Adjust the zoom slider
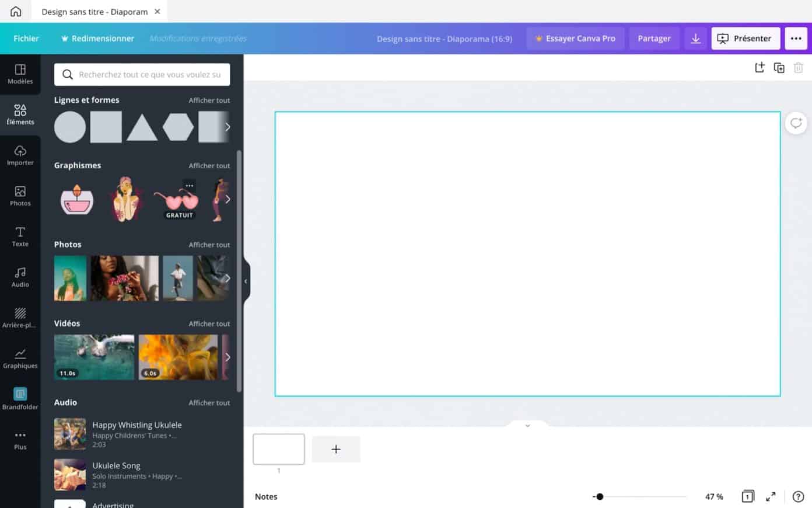The width and height of the screenshot is (812, 508). (599, 496)
